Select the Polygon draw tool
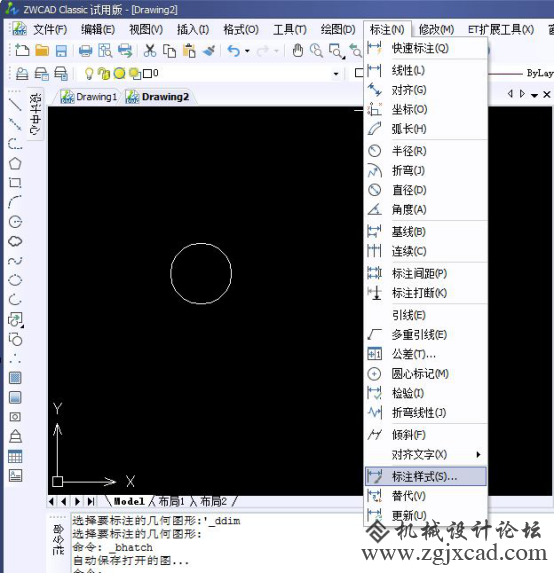554x574 pixels. point(15,163)
